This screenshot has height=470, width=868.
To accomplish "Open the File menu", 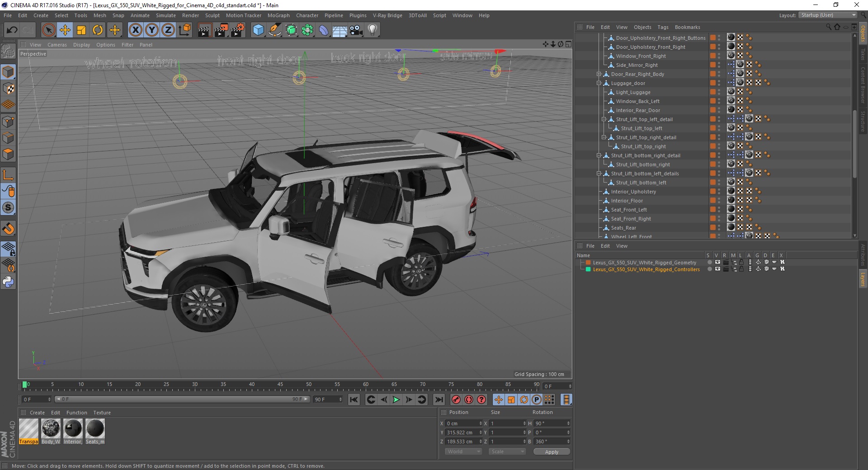I will pyautogui.click(x=8, y=15).
